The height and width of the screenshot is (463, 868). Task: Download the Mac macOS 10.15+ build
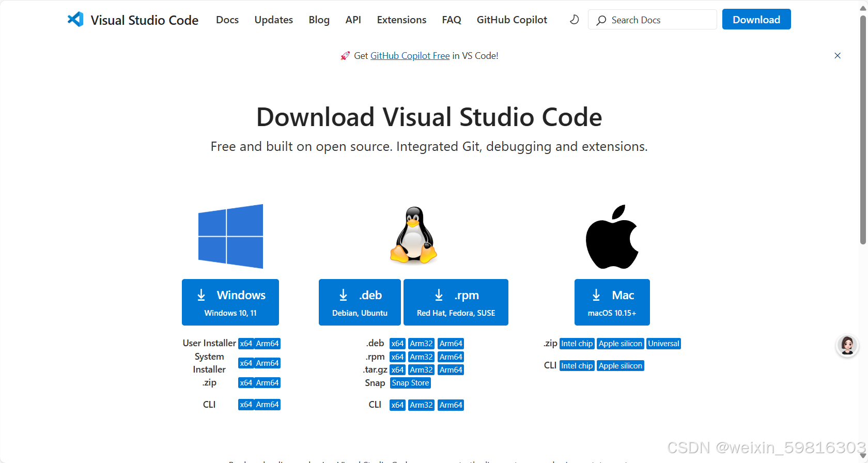pyautogui.click(x=612, y=302)
